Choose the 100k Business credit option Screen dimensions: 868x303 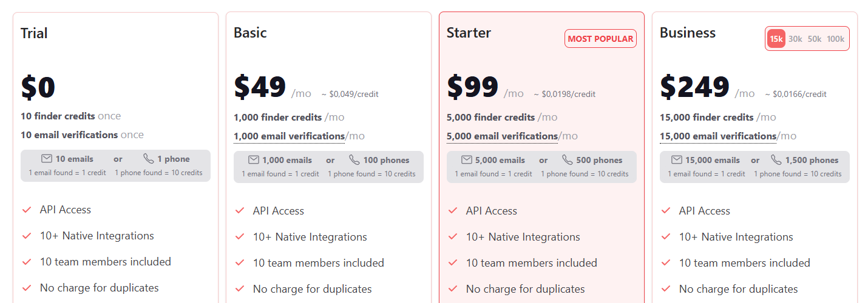836,39
